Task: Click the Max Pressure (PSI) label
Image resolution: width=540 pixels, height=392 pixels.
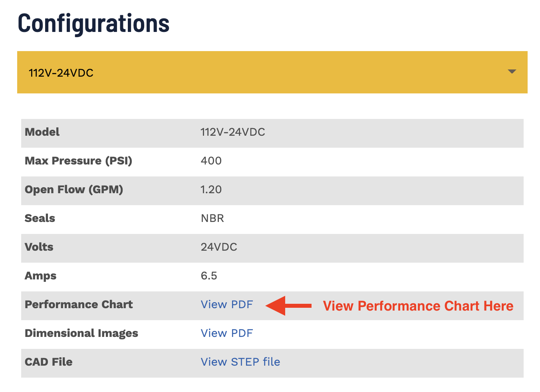Action: [78, 161]
